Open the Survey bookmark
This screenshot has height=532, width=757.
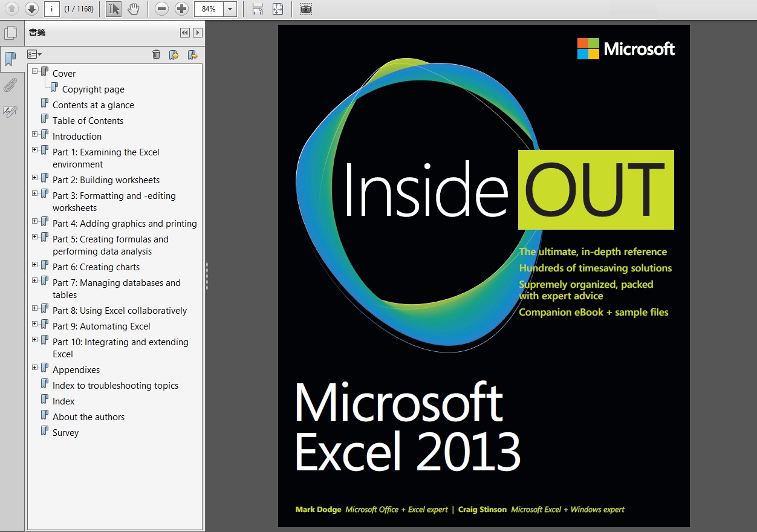[x=65, y=433]
